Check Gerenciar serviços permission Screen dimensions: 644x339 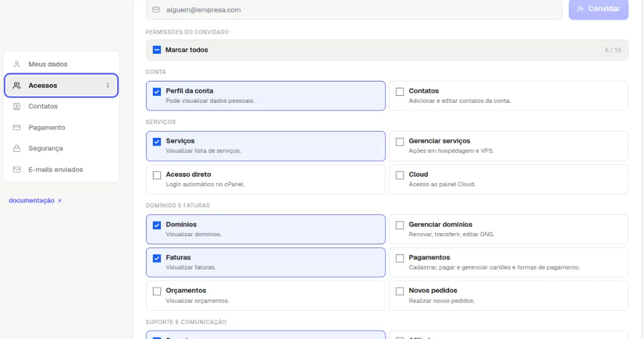(x=400, y=142)
